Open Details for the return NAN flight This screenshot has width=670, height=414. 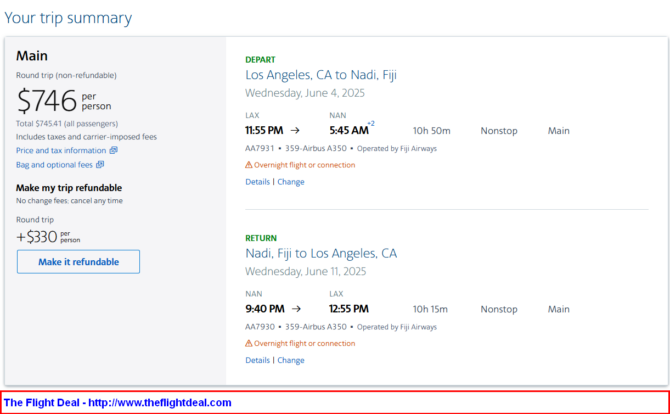pos(258,360)
